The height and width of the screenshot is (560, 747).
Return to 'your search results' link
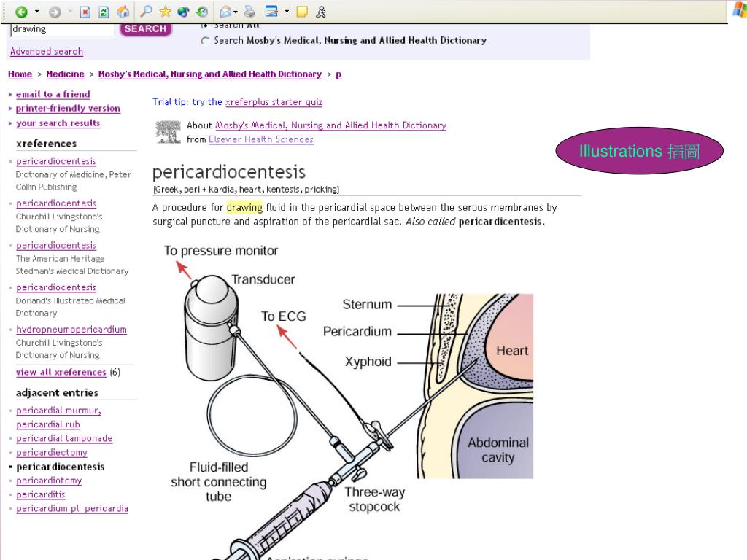click(x=58, y=123)
